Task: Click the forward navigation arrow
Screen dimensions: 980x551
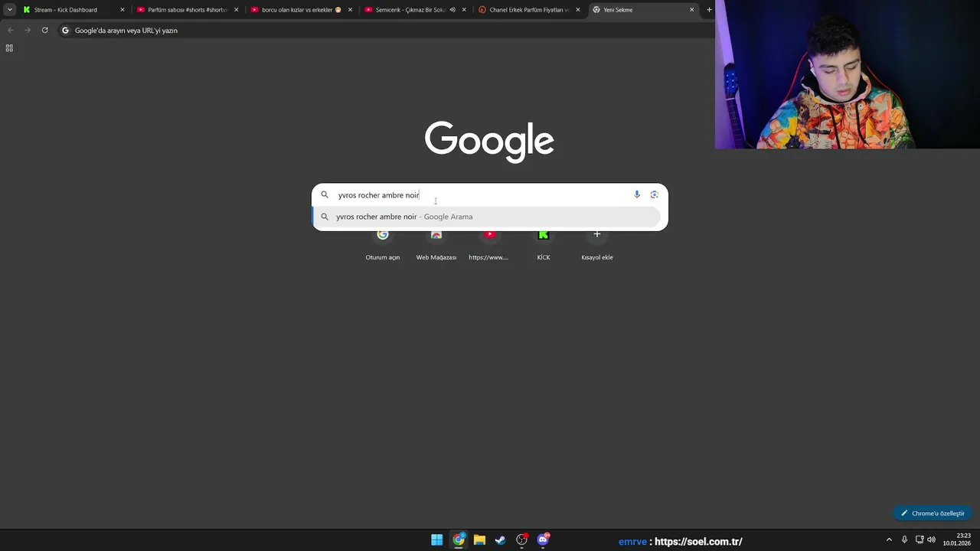Action: (x=28, y=30)
